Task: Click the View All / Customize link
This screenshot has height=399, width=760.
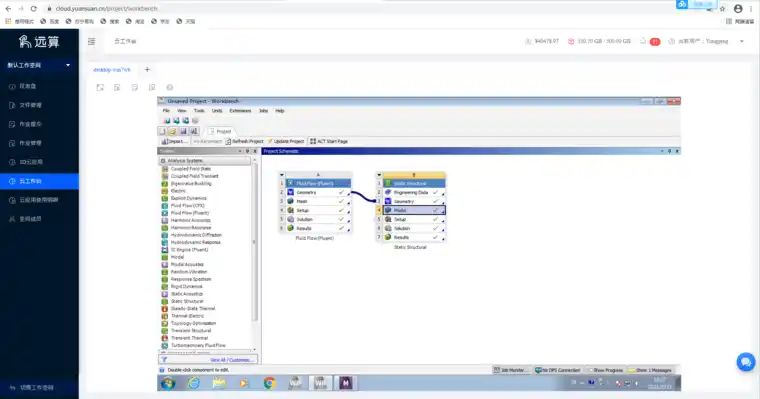Action: [x=231, y=360]
